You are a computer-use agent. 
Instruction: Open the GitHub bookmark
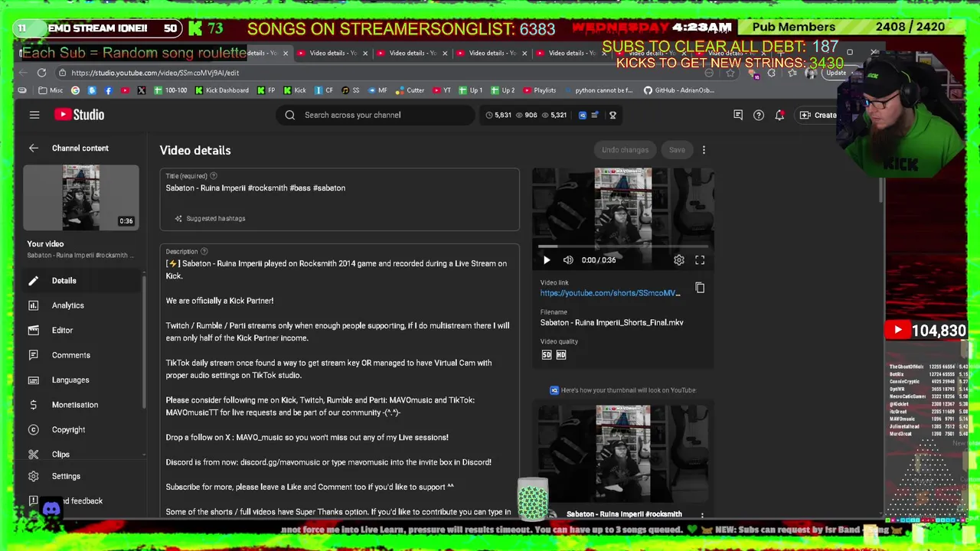679,90
